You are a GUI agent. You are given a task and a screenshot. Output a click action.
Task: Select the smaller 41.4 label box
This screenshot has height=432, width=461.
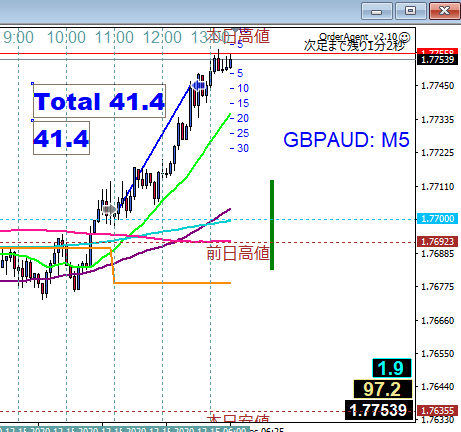tap(61, 138)
